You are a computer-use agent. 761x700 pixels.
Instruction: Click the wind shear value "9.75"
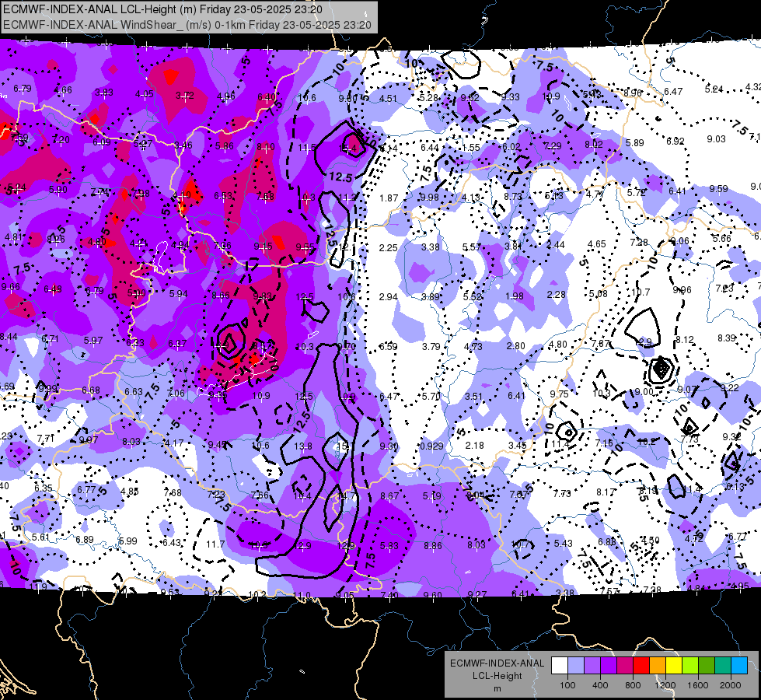[x=559, y=394]
